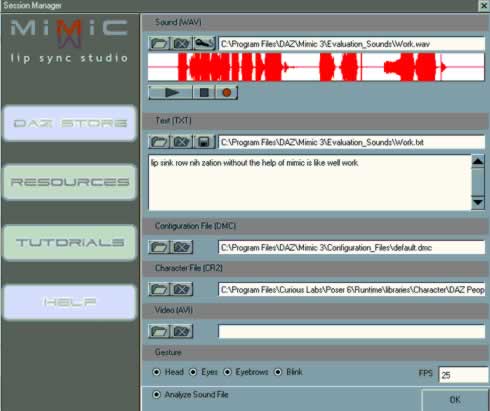Open a sound WAV file with folder icon
This screenshot has width=490, height=411.
click(159, 44)
